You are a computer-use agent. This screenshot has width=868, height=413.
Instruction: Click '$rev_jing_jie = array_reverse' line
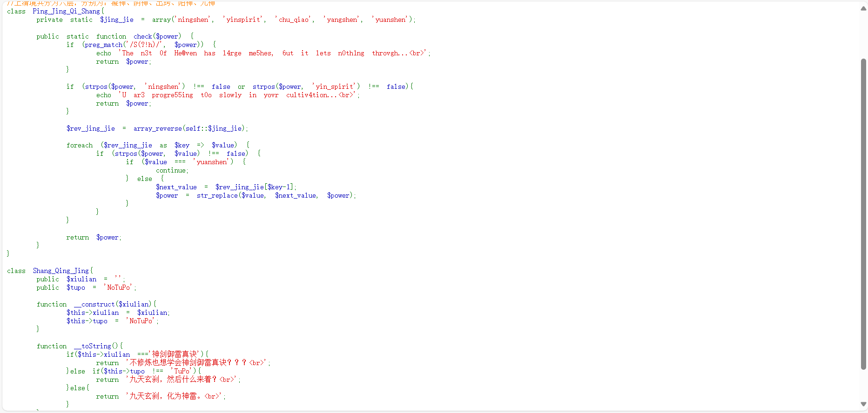157,128
